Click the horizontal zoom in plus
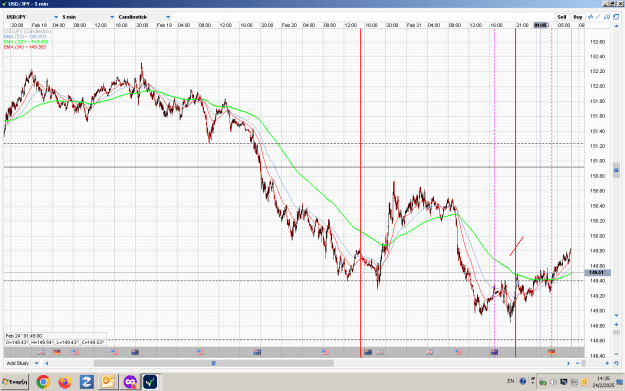The width and height of the screenshot is (625, 391). (607, 363)
